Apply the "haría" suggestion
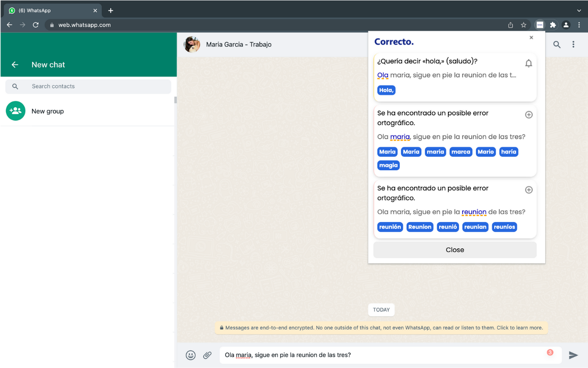Screen dimensions: 588x368 tap(509, 152)
